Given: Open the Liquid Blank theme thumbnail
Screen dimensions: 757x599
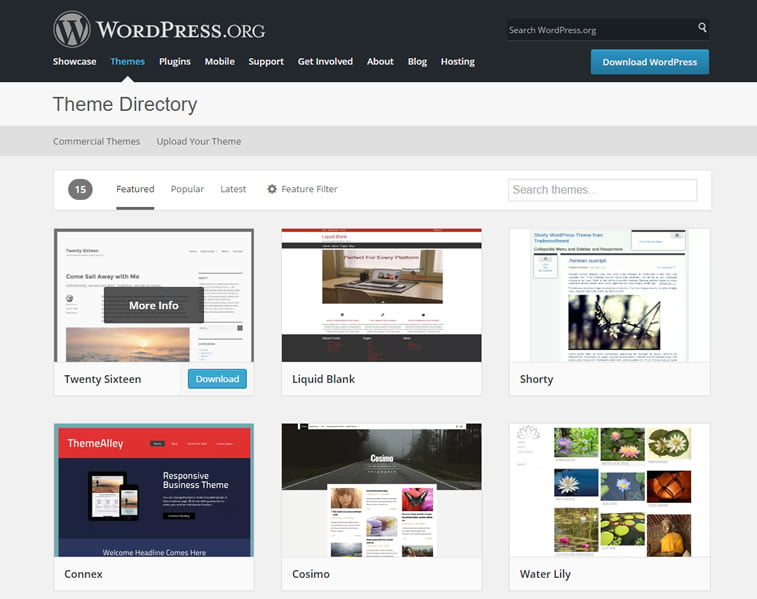Looking at the screenshot, I should 381,295.
